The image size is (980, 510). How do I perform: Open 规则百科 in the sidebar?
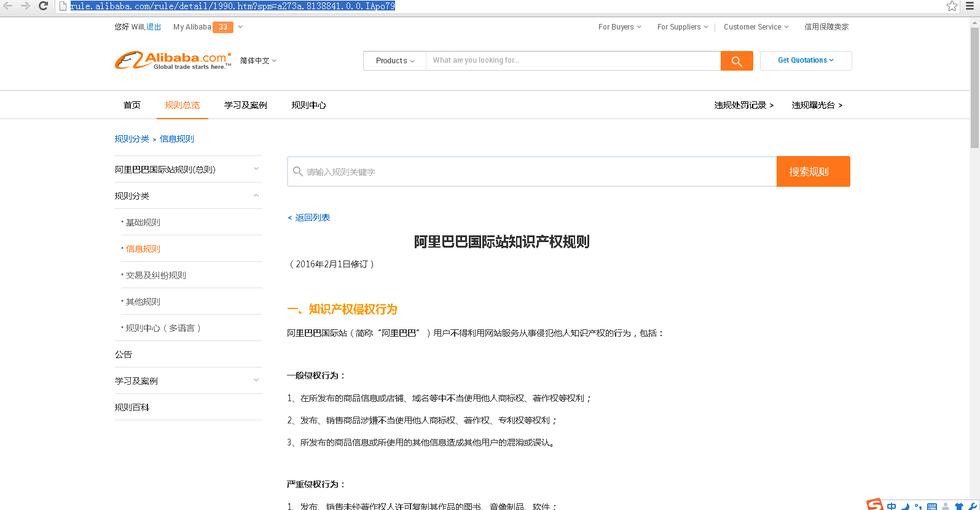(x=132, y=407)
